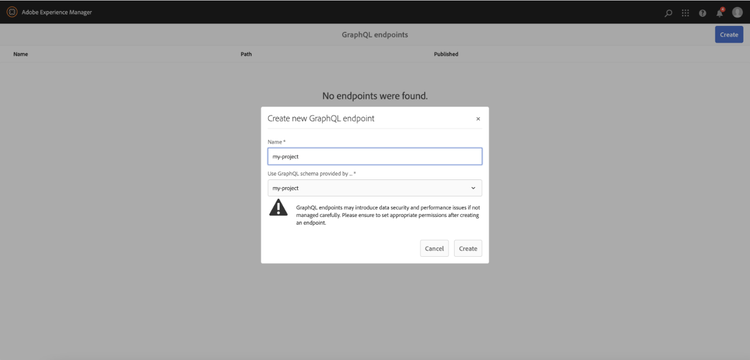Open the user profile avatar
Image resolution: width=750 pixels, height=360 pixels.
[x=737, y=12]
